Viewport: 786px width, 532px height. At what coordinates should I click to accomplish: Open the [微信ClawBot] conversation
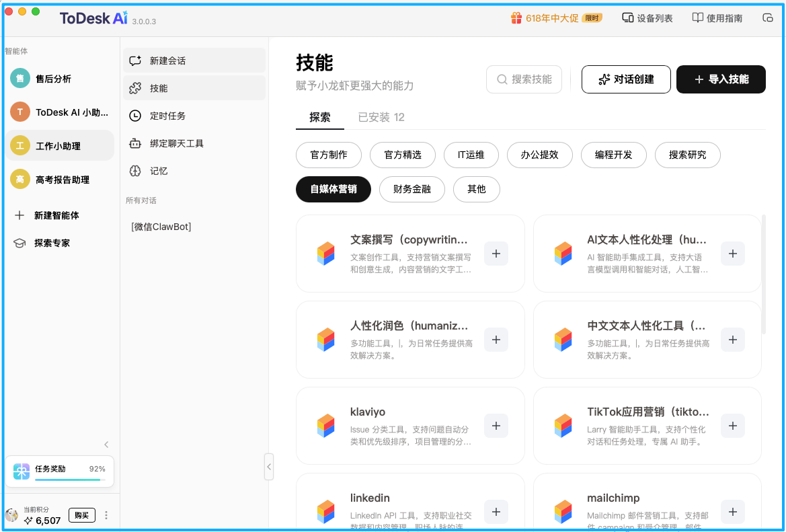[x=161, y=227]
